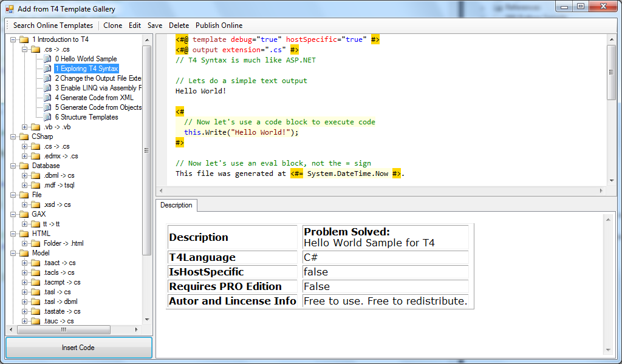Expand the .dbml -> cs folder
Screen dimensions: 622x364
(x=24, y=175)
